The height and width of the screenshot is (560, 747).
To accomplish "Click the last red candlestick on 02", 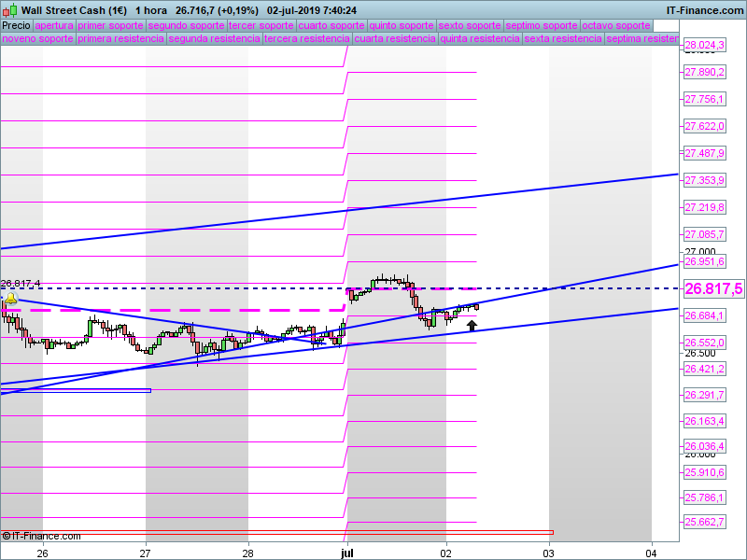I will pyautogui.click(x=476, y=307).
